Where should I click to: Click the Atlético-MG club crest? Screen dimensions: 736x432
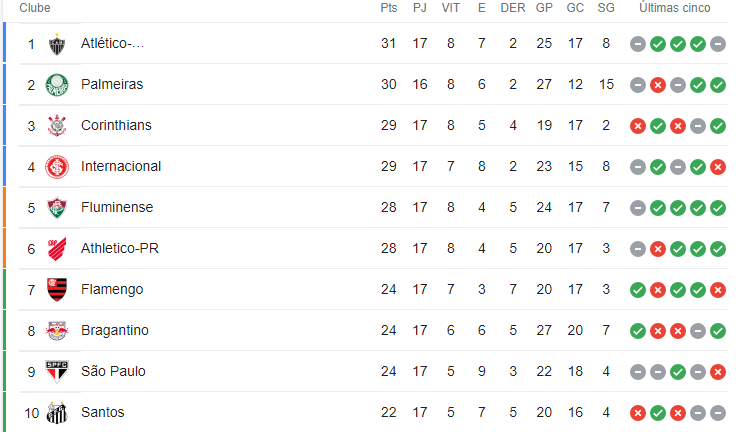(57, 44)
